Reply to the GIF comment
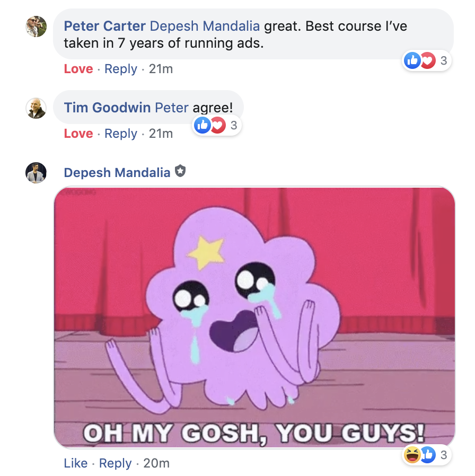The width and height of the screenshot is (475, 476). [116, 463]
